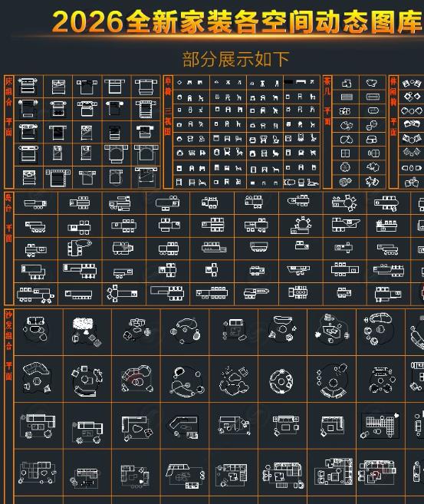Pick angled sofa layout in 沙发组合 third row, fourth column
The width and height of the screenshot is (424, 504).
184,427
